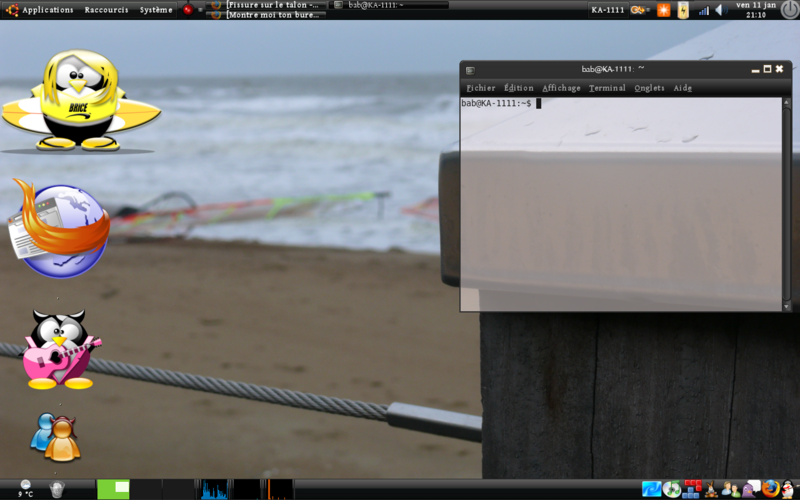The image size is (800, 500).
Task: Click the trash icon in bottom panel
Action: [57, 489]
